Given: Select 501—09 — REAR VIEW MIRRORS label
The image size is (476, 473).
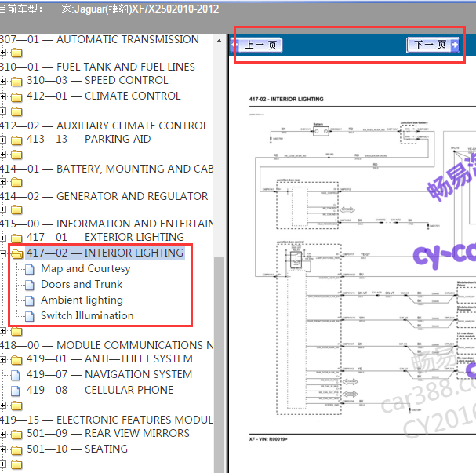Looking at the screenshot, I should pyautogui.click(x=108, y=433).
